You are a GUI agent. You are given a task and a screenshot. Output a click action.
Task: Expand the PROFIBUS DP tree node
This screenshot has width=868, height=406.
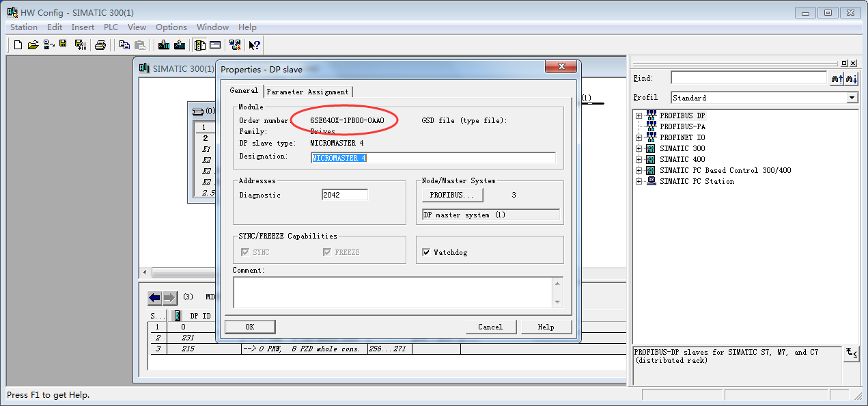click(x=639, y=116)
